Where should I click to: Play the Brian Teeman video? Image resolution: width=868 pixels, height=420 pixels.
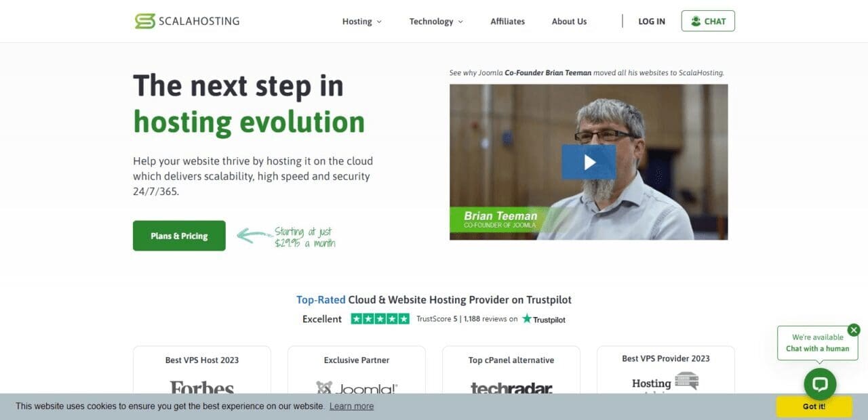(x=589, y=162)
